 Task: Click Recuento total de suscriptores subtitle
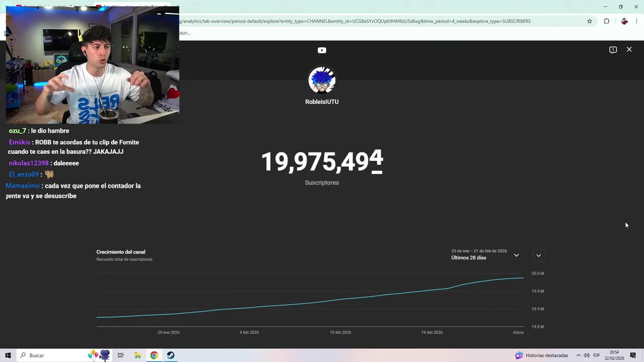click(x=124, y=259)
